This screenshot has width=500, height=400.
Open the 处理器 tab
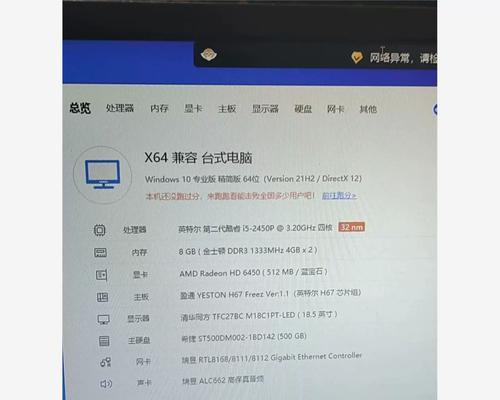pos(120,108)
